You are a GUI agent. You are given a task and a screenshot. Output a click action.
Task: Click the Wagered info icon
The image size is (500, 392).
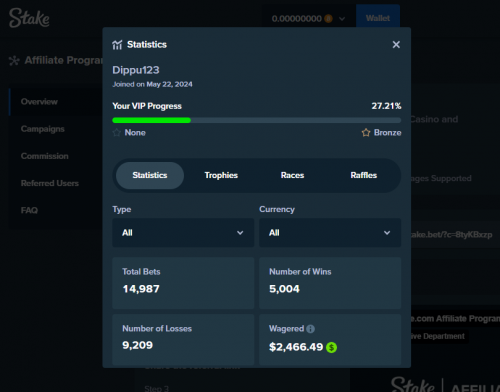click(310, 329)
